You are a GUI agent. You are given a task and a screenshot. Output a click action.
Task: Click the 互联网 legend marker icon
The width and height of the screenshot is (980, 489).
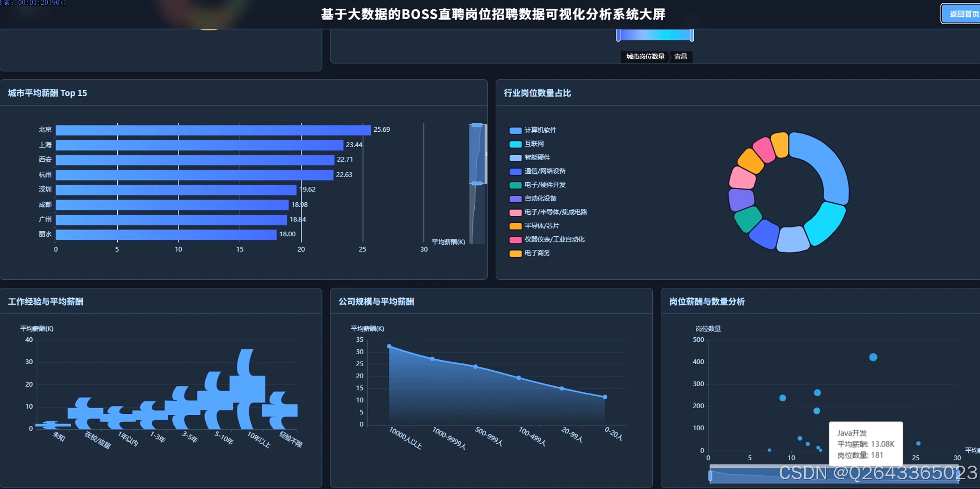(x=515, y=144)
